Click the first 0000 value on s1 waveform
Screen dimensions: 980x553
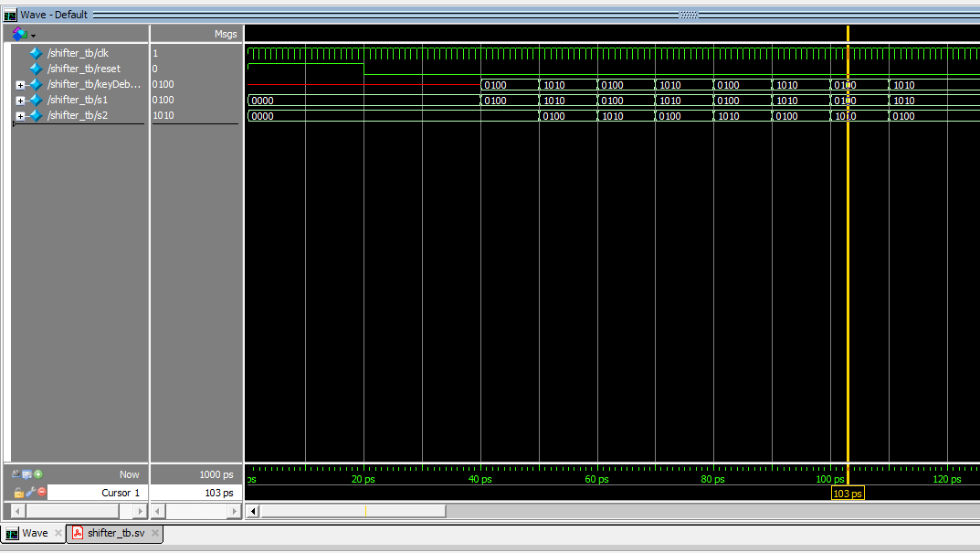pyautogui.click(x=262, y=101)
